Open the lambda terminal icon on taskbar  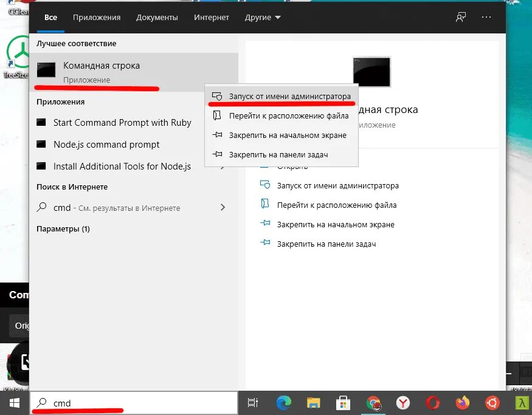click(522, 403)
